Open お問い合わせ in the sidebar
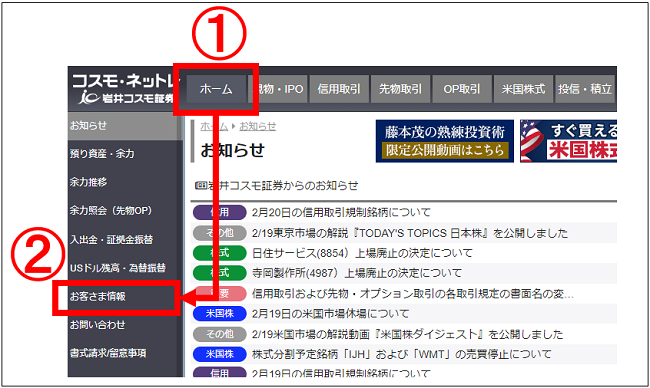The image size is (650, 388). (125, 325)
